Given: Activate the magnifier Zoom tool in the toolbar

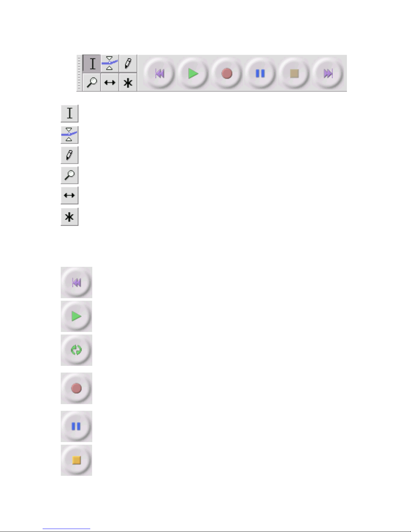Looking at the screenshot, I should tap(92, 82).
